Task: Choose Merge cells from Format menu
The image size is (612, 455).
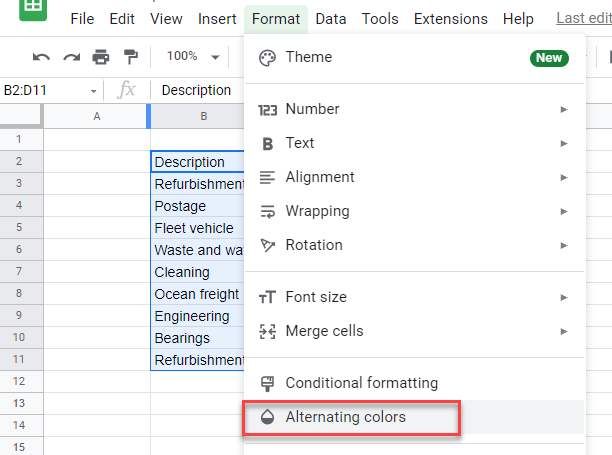Action: point(324,331)
